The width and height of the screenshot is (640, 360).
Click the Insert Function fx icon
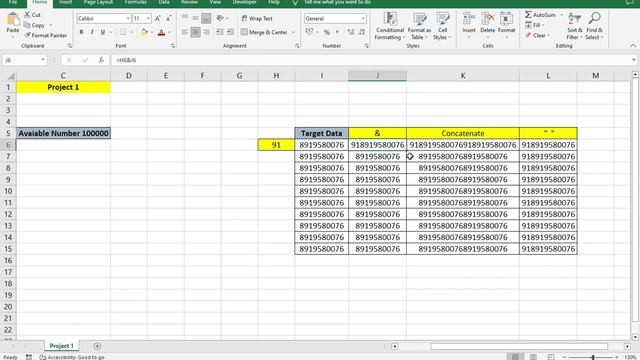click(101, 60)
